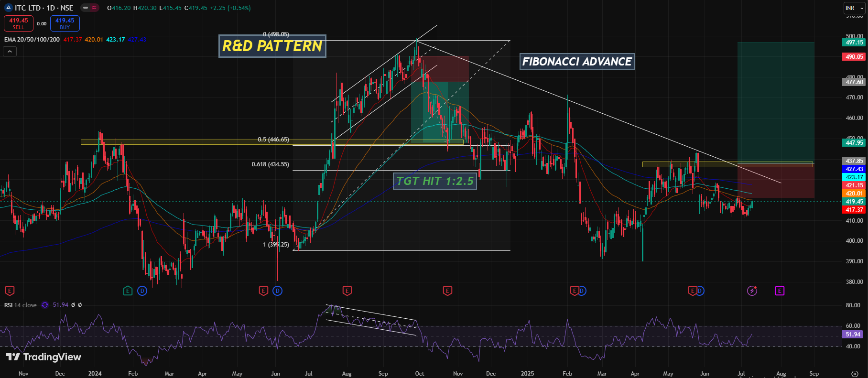Click the ITC company logo icon
The height and width of the screenshot is (378, 868).
point(8,8)
